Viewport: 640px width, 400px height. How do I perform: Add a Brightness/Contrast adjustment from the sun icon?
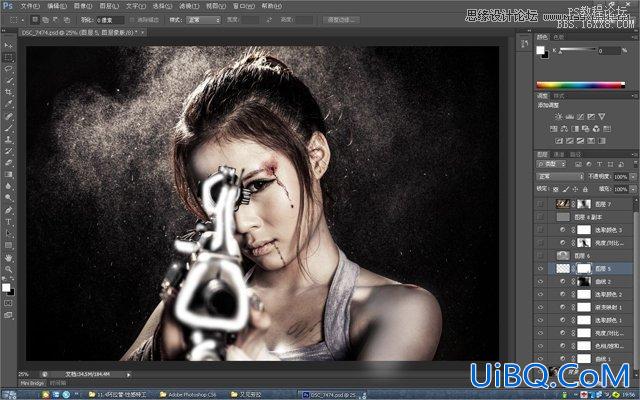558,117
